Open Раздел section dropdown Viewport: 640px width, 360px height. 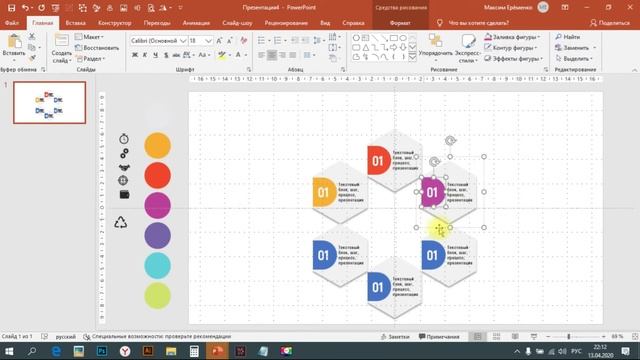(90, 58)
